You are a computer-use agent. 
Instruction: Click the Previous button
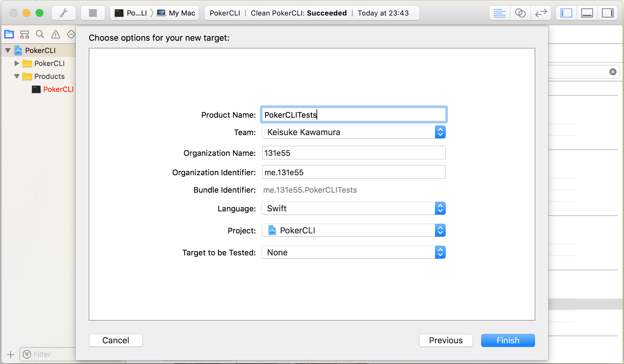446,340
